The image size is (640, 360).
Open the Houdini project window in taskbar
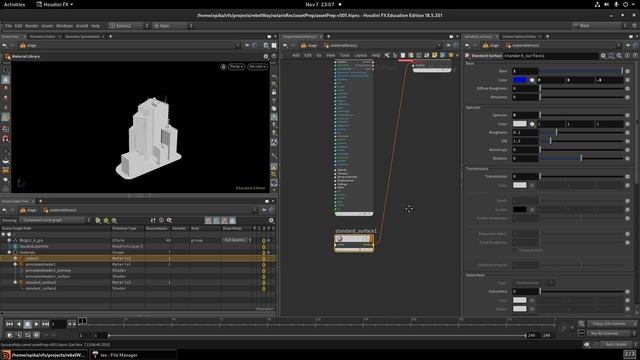point(44,355)
